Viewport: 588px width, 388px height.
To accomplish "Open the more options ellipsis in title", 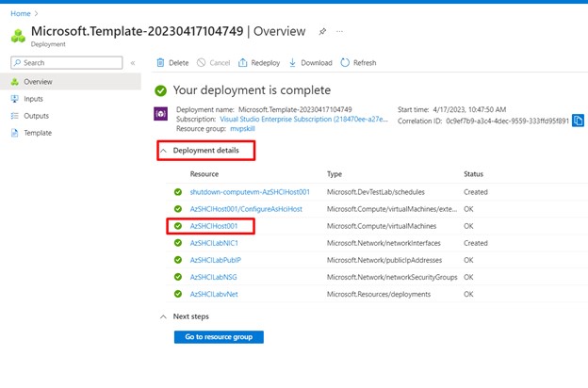I will tap(339, 31).
